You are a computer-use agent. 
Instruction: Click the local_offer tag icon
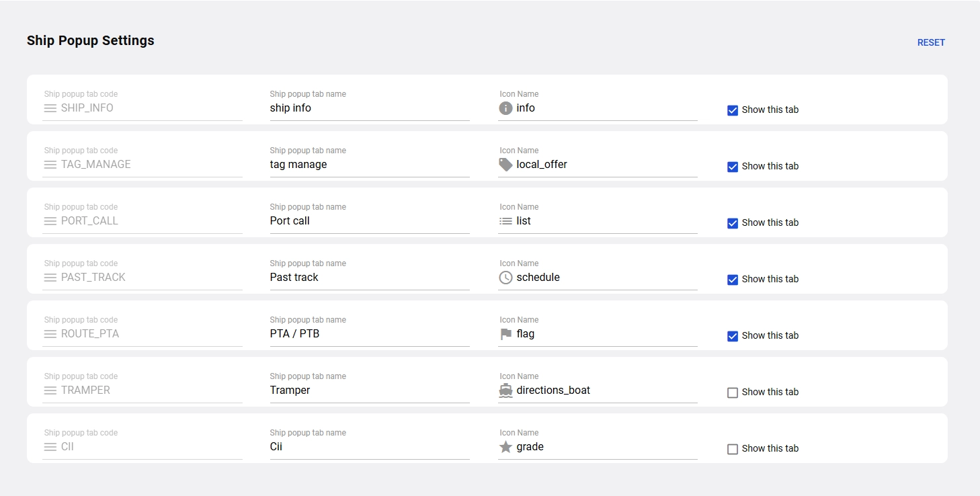(x=505, y=165)
